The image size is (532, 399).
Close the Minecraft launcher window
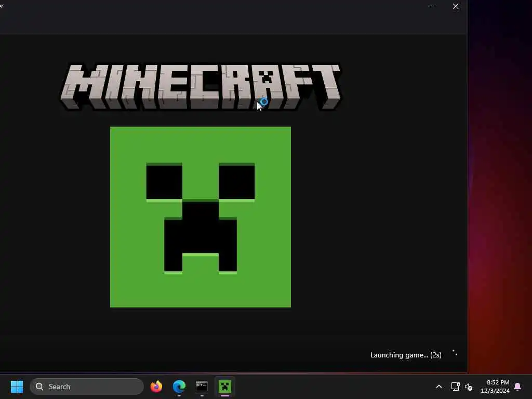point(456,6)
